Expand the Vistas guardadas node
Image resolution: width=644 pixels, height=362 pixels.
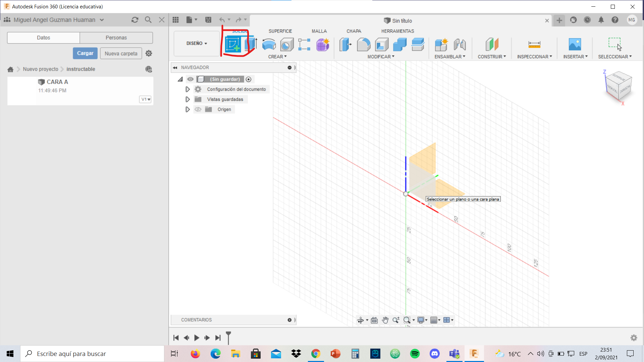click(187, 99)
